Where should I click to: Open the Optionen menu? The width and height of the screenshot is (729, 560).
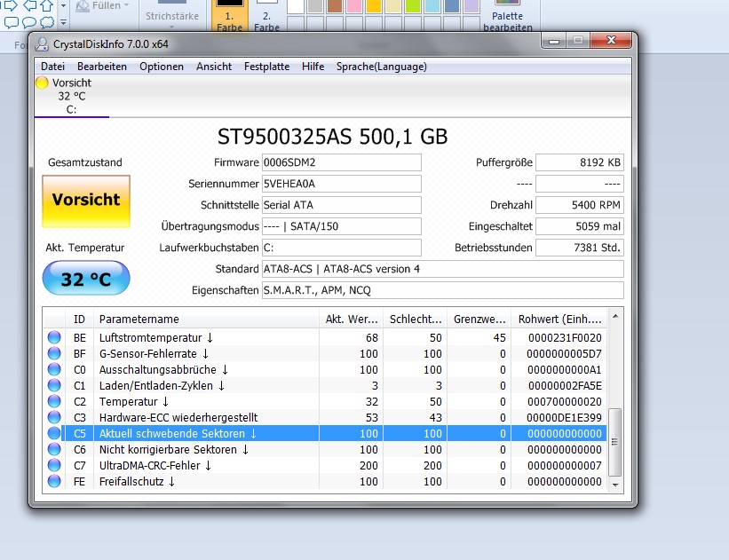click(x=162, y=67)
